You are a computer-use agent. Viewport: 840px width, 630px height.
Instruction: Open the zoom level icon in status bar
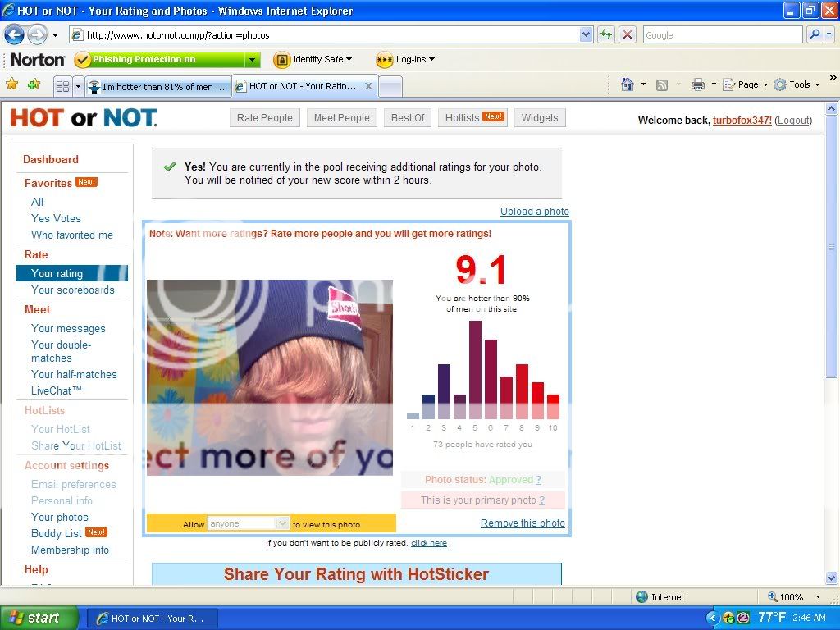[773, 596]
